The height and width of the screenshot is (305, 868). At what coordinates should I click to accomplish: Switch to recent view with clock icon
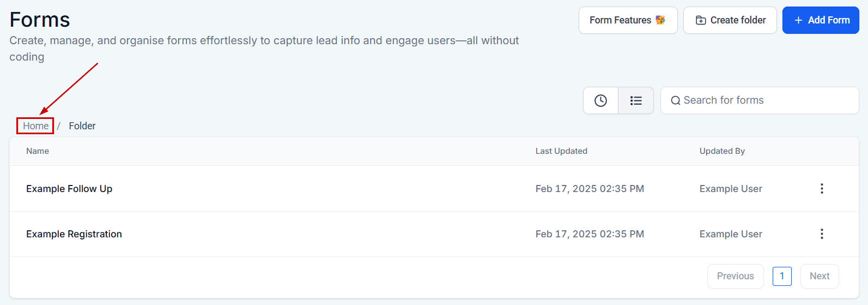click(x=600, y=100)
